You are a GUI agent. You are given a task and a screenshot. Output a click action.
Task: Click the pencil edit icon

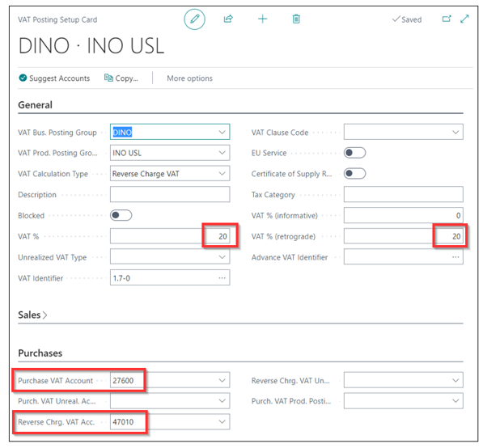pos(194,19)
